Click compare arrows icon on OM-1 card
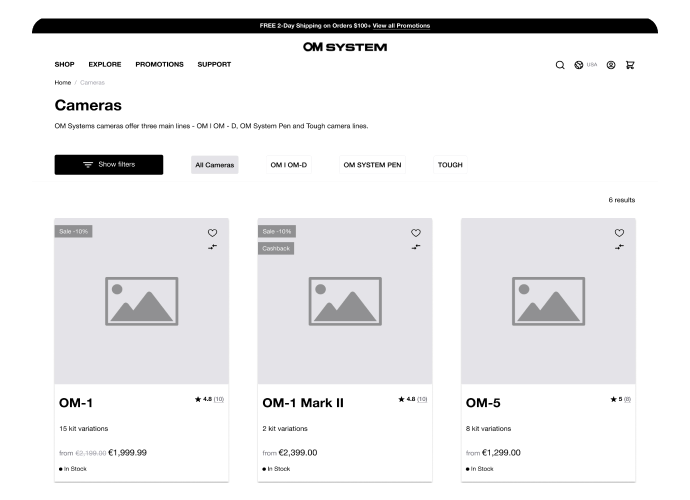 [x=213, y=247]
